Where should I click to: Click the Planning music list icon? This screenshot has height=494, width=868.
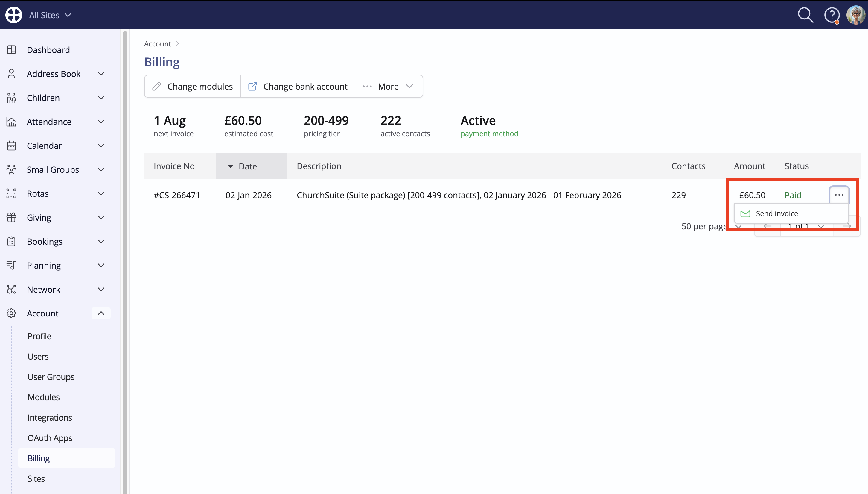coord(12,265)
